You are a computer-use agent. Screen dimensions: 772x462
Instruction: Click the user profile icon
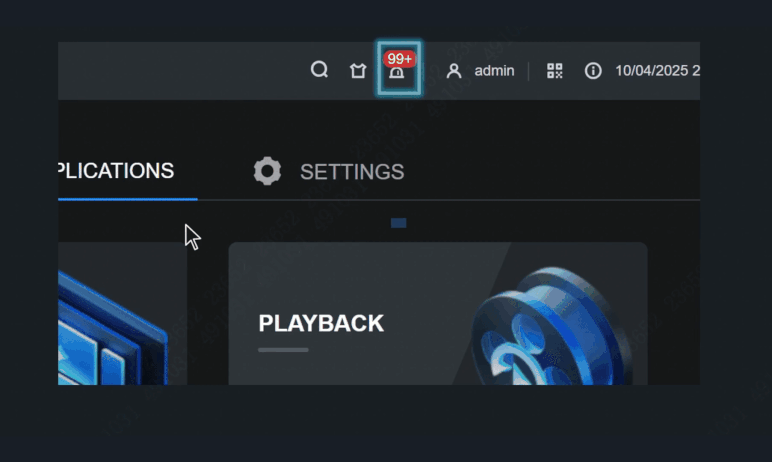point(454,71)
